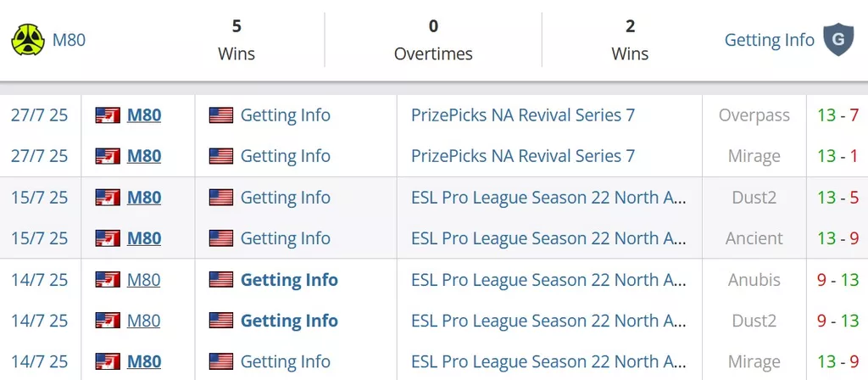Click M80 flag icon in Anubis row

tap(108, 280)
